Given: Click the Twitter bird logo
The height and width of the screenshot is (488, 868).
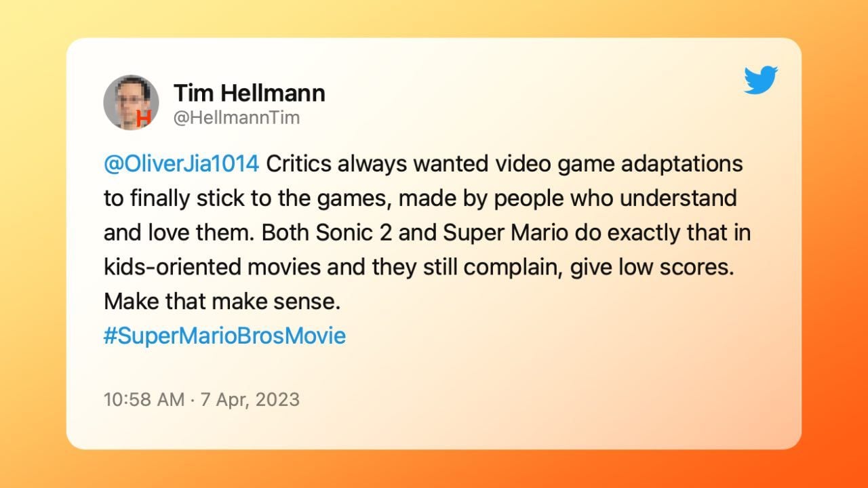Looking at the screenshot, I should pyautogui.click(x=761, y=80).
